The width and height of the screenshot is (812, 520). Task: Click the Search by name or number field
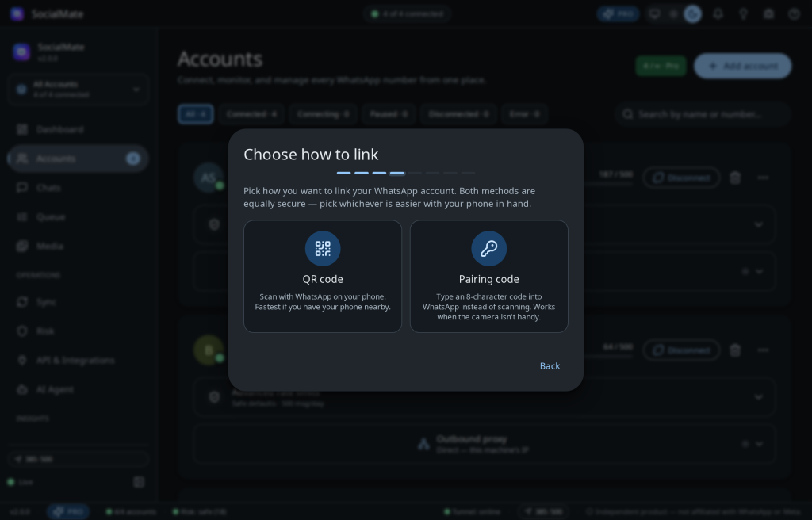click(703, 114)
